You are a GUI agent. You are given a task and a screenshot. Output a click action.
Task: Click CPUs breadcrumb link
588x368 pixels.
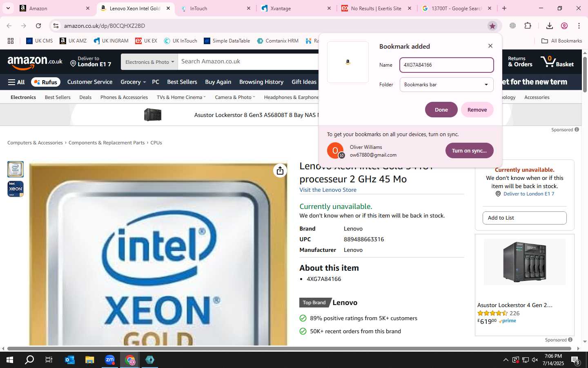pos(156,143)
